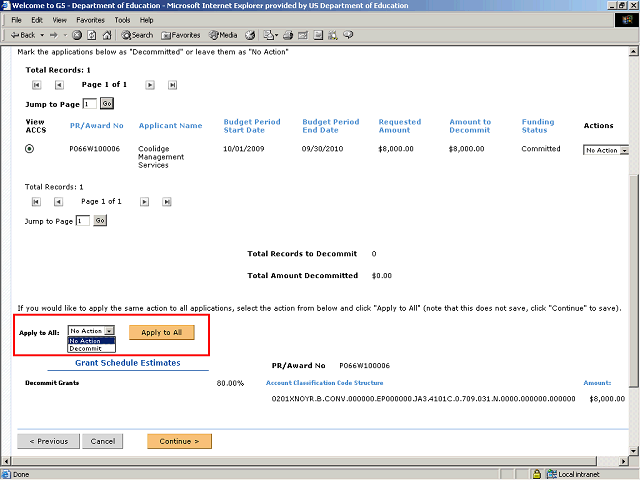Click bottom Jump to Page input field
The height and width of the screenshot is (480, 640).
click(x=83, y=221)
